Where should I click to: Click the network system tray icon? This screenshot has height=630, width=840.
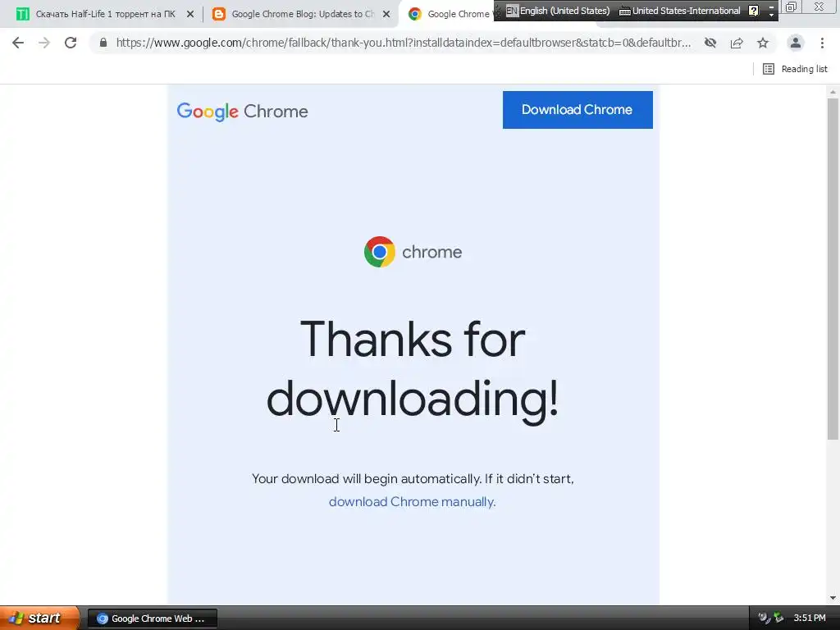click(778, 619)
